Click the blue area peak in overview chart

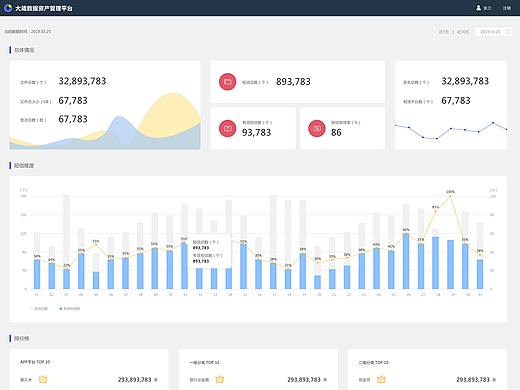tap(119, 118)
